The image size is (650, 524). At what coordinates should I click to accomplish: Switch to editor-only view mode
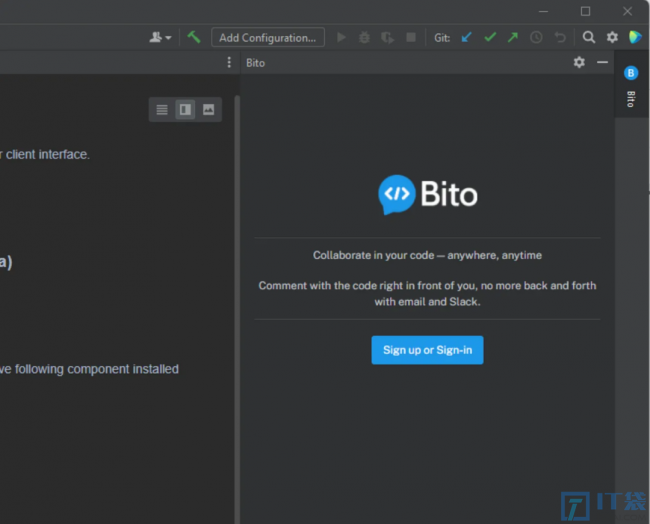click(162, 109)
